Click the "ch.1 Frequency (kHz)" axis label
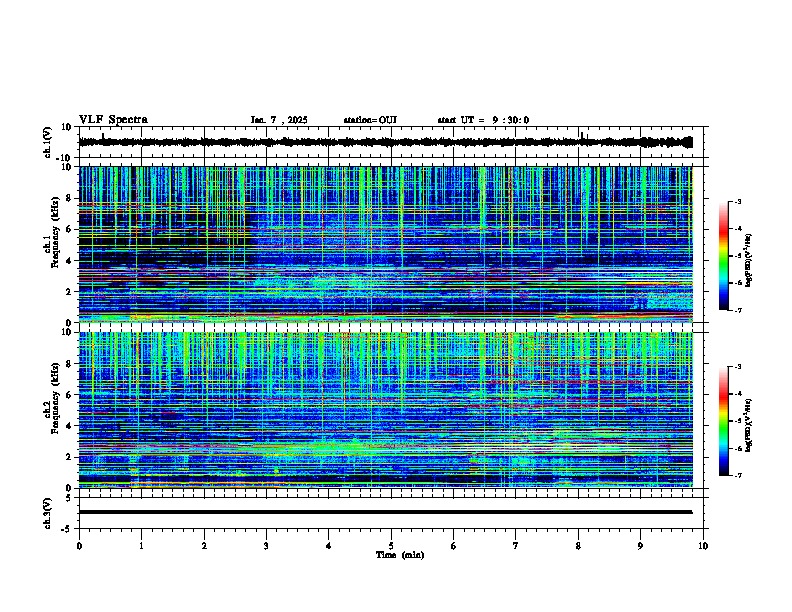Viewport: 792px width, 612px height. [x=52, y=232]
